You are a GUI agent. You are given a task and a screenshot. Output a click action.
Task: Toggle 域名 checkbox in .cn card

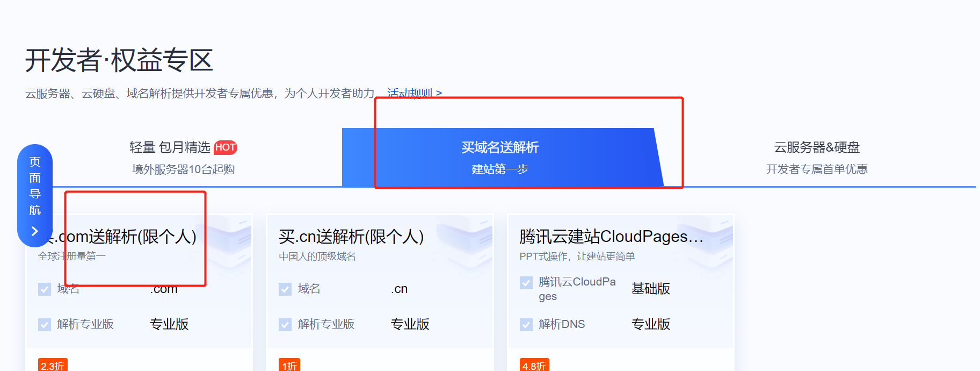285,289
